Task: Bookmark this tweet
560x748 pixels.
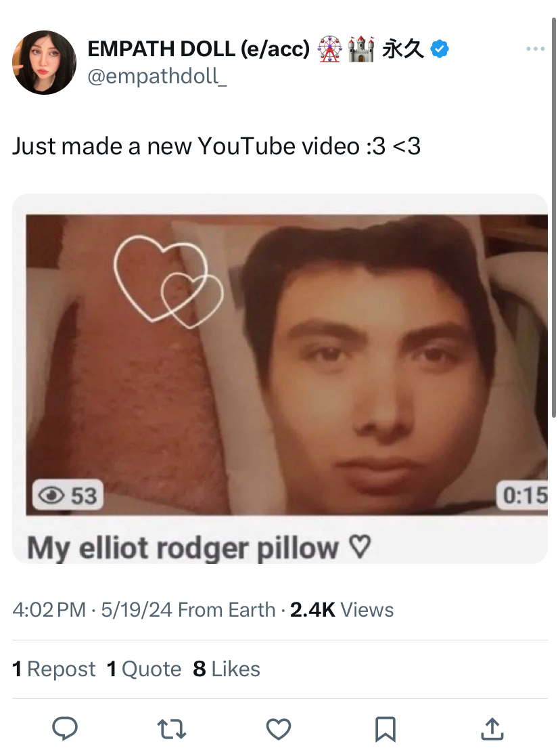Action: (x=385, y=730)
